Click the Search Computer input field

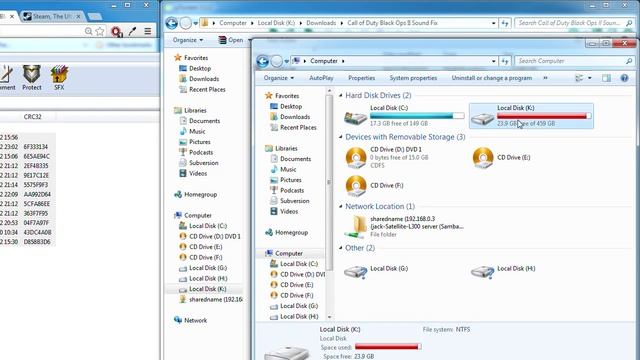570,61
